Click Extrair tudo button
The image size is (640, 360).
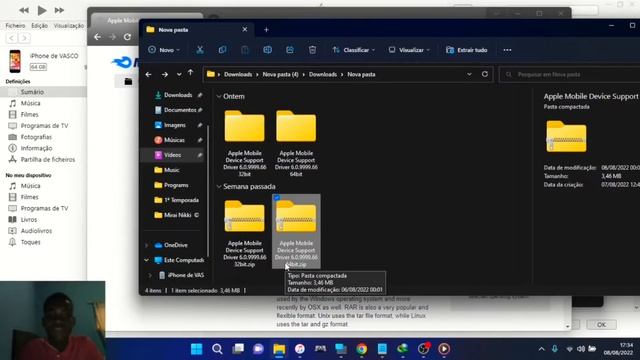tap(467, 50)
